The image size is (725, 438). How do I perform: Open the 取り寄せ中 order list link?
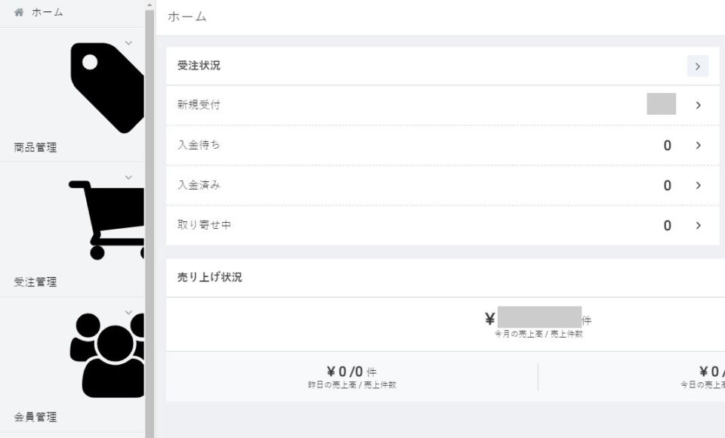tap(195, 225)
